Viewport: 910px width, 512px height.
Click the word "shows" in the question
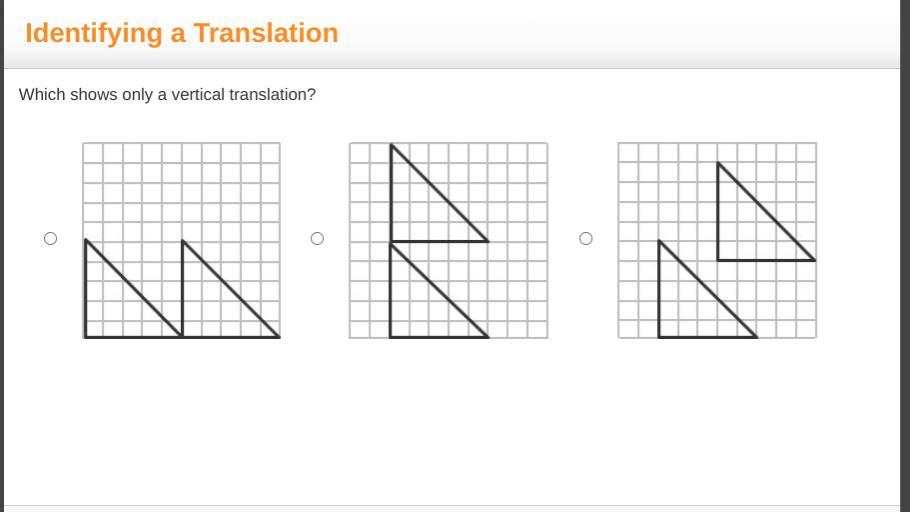[93, 95]
